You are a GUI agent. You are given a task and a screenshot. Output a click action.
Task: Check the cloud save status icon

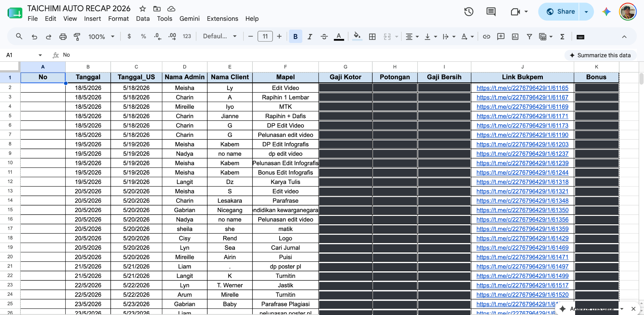point(171,8)
